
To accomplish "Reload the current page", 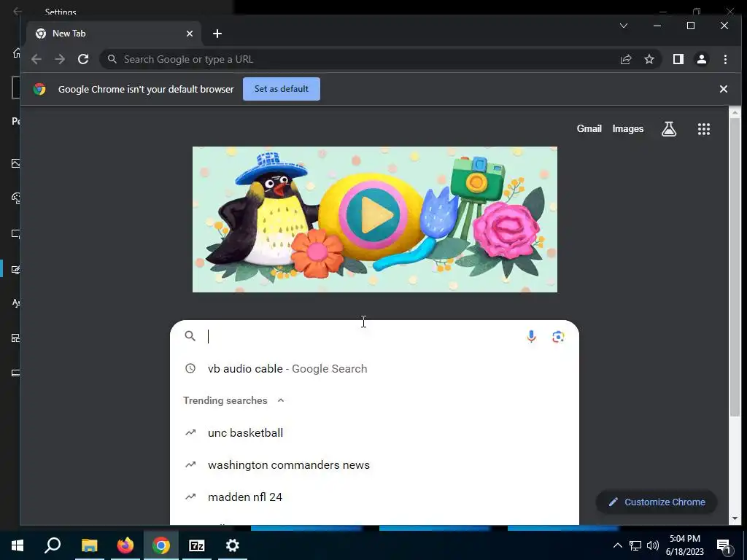I will click(x=83, y=59).
